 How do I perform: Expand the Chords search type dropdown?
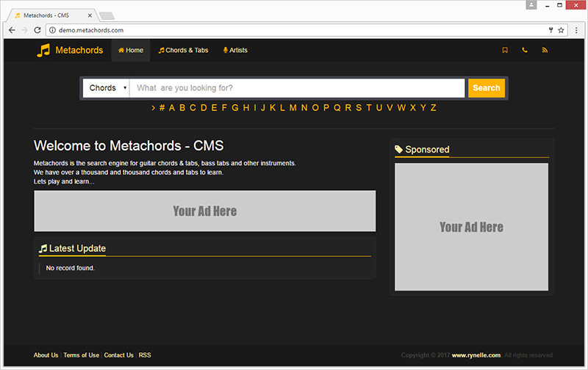coord(106,88)
